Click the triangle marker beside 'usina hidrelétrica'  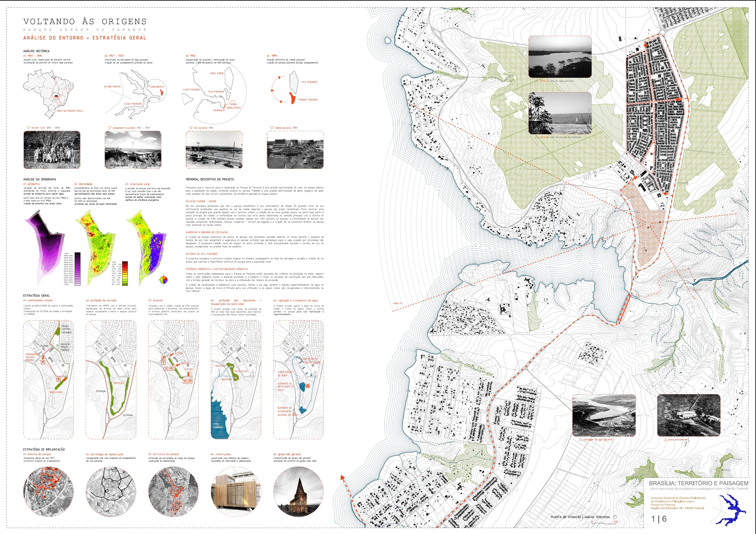coord(665,440)
